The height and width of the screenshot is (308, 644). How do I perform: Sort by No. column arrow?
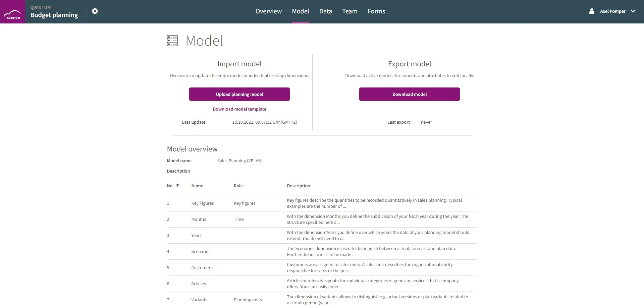178,185
